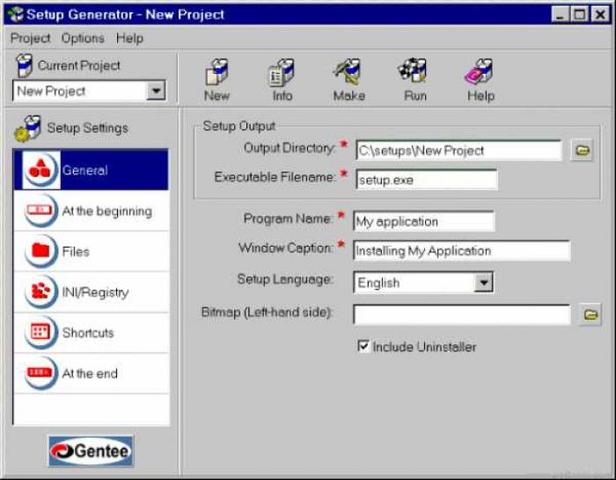Viewport: 616px width, 480px height.
Task: Click the Gentee logo
Action: pos(91,451)
